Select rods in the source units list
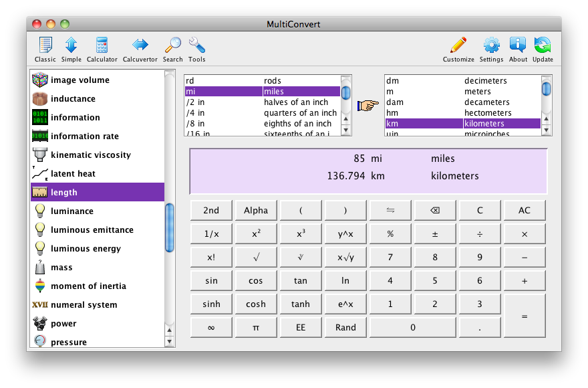This screenshot has width=588, height=388. tap(263, 81)
